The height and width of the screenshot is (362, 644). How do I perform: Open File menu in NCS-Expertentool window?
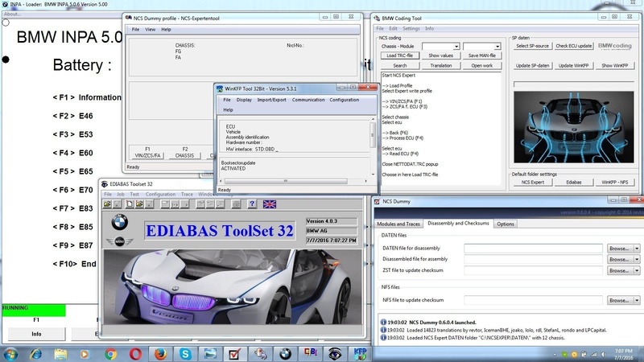(135, 30)
